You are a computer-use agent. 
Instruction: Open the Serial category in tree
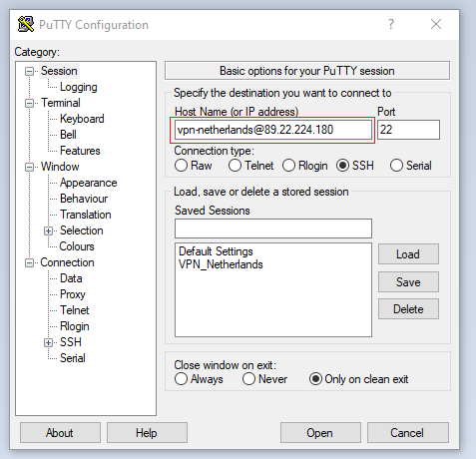tap(73, 358)
